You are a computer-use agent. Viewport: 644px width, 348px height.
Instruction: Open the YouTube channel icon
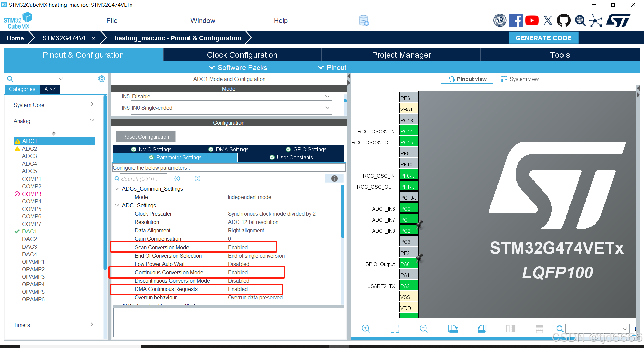[x=532, y=20]
